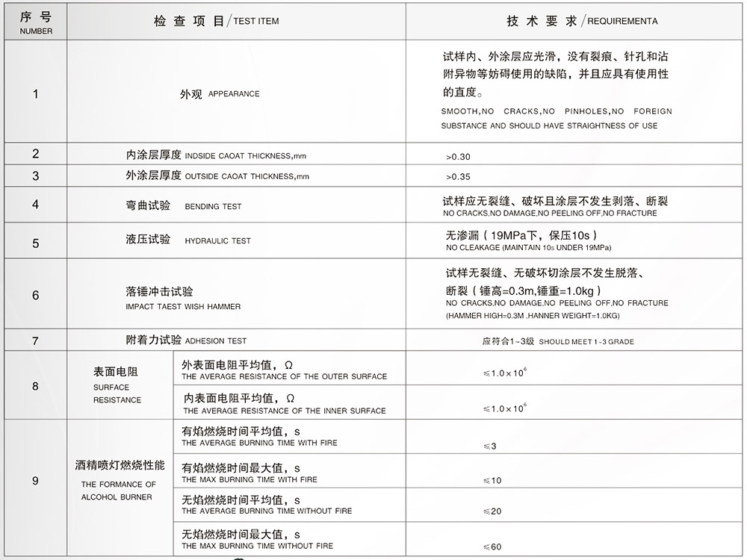
Task: Click row number 6 cell
Action: pyautogui.click(x=36, y=293)
